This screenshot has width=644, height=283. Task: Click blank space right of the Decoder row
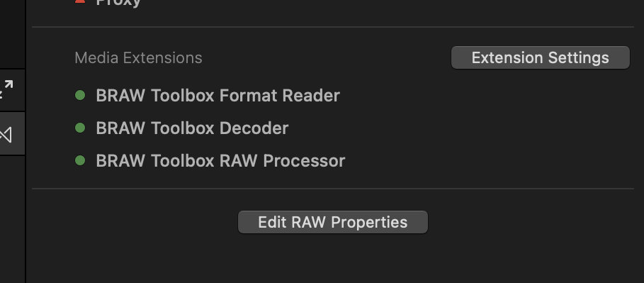pos(460,128)
